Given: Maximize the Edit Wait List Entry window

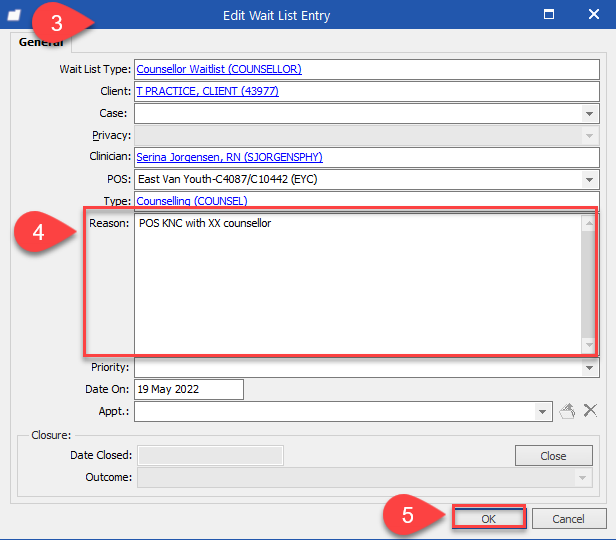Looking at the screenshot, I should [549, 15].
